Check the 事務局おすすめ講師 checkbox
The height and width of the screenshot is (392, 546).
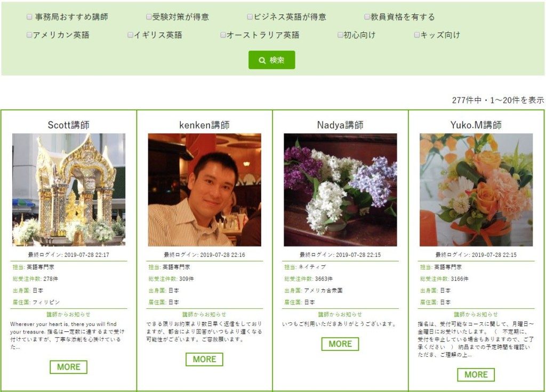pos(29,17)
